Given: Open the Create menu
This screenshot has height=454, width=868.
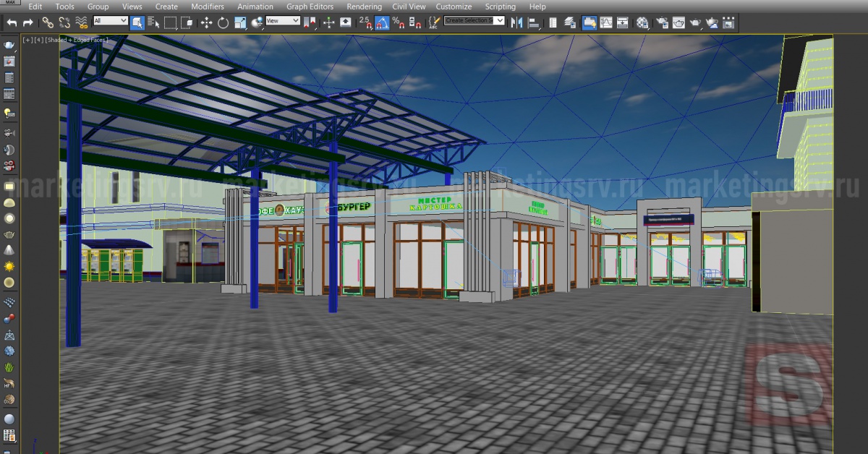Looking at the screenshot, I should click(x=166, y=7).
